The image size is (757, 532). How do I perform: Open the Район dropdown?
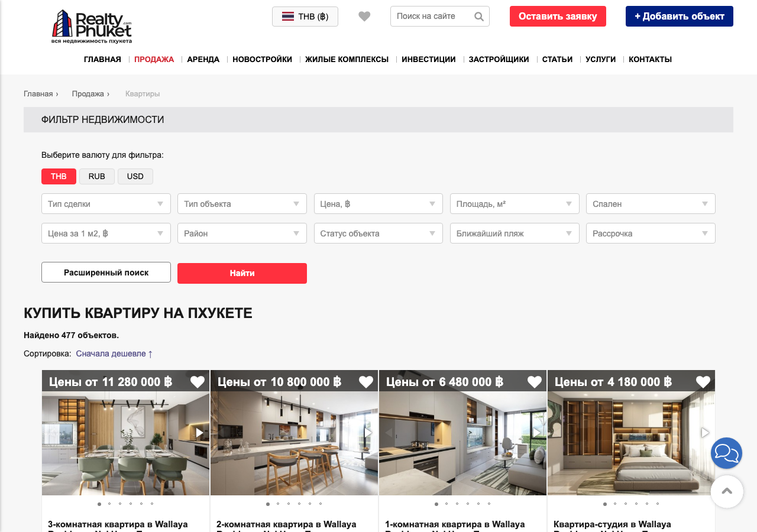pos(242,233)
